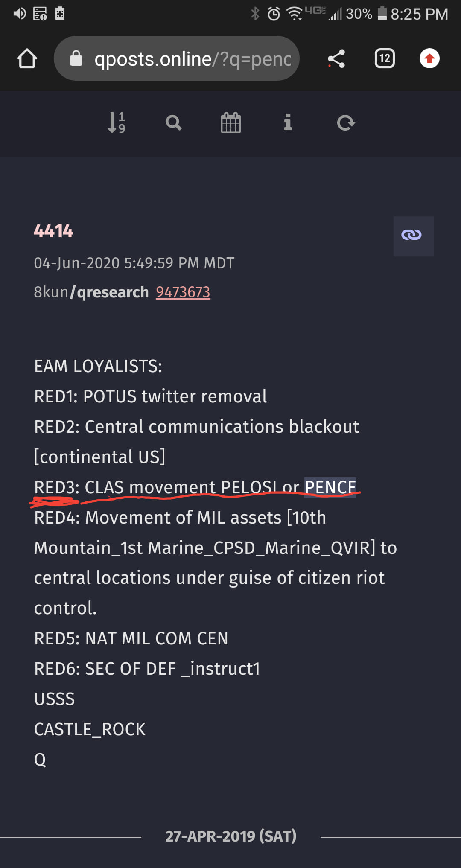461x868 pixels.
Task: Tap the volume speaker status icon
Action: (19, 14)
